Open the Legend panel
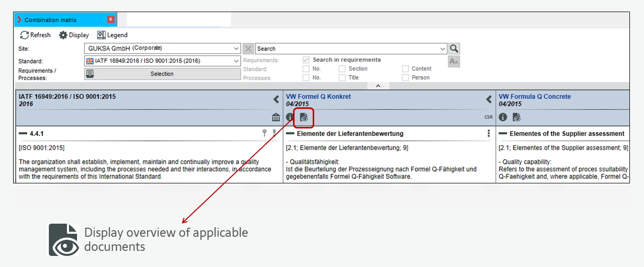The height and width of the screenshot is (267, 644). tap(112, 35)
